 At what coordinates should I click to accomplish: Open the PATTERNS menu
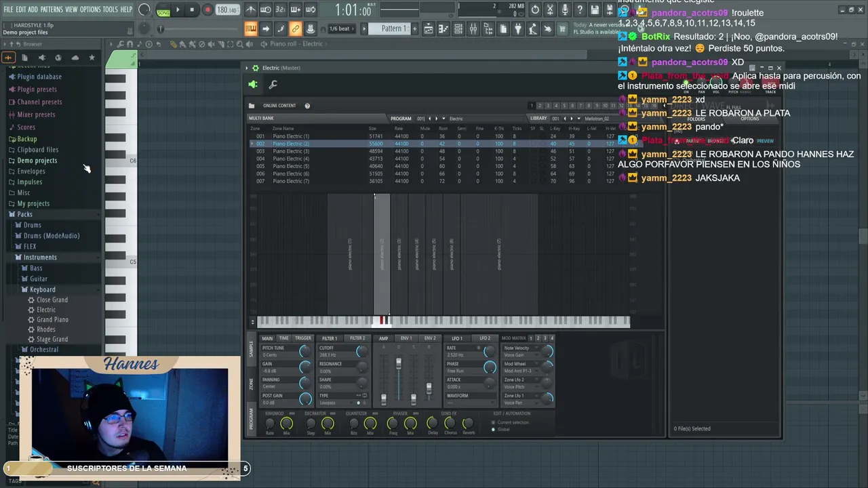click(52, 9)
